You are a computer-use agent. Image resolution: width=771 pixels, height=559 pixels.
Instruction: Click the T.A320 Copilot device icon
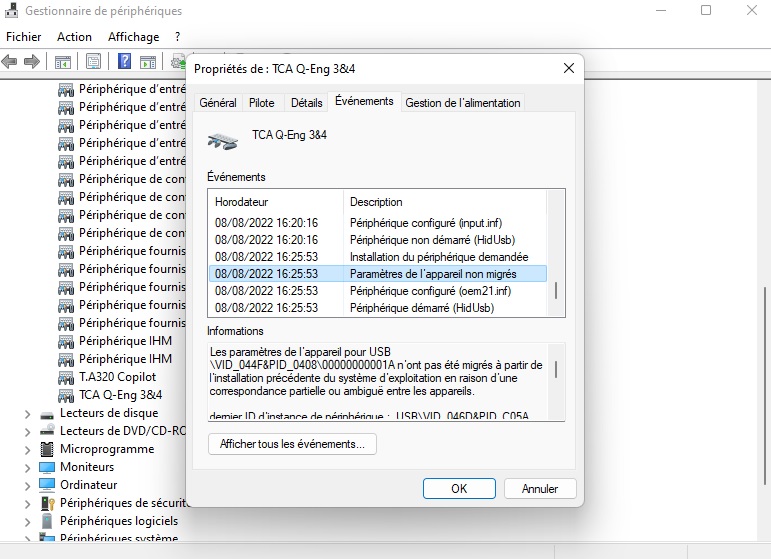click(66, 378)
